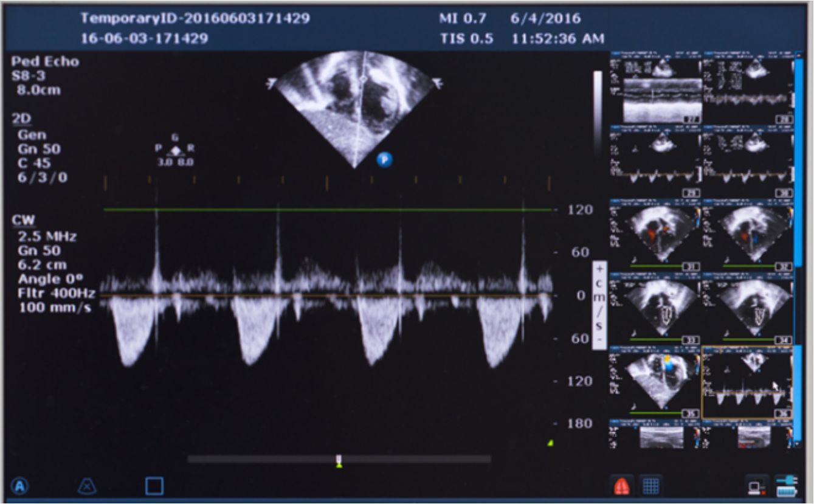Click the 6.2 cm CW depth value
Screen dimensions: 814x504
point(43,265)
